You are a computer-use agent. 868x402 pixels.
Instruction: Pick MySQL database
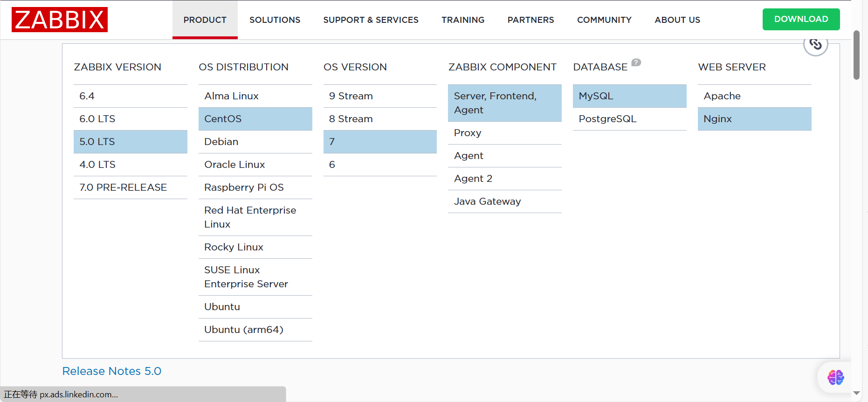(x=630, y=96)
